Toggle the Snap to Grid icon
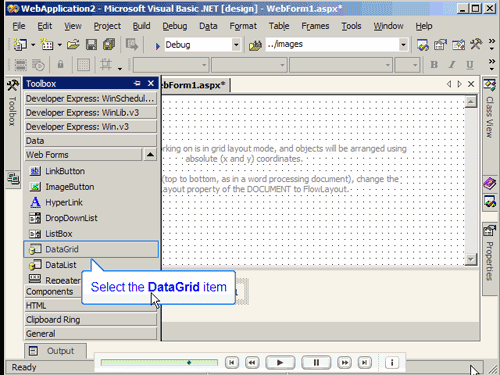 click(106, 64)
